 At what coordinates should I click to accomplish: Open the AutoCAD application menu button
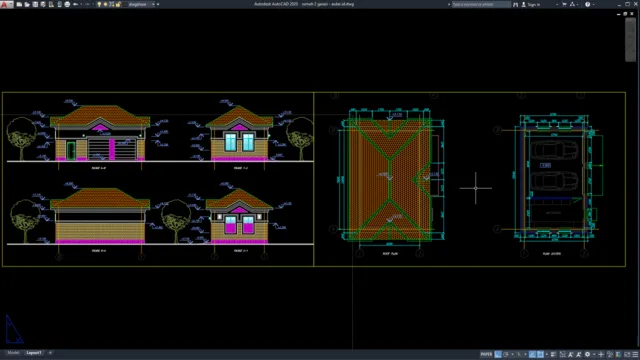click(7, 4)
